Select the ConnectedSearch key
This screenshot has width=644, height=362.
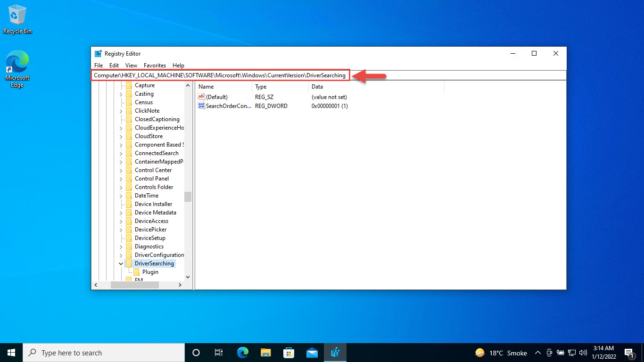pyautogui.click(x=157, y=153)
